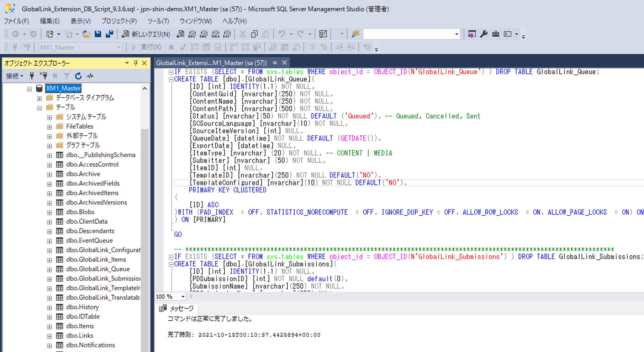The height and width of the screenshot is (352, 644).
Task: Click the Cut scissors icon
Action: pos(242,34)
